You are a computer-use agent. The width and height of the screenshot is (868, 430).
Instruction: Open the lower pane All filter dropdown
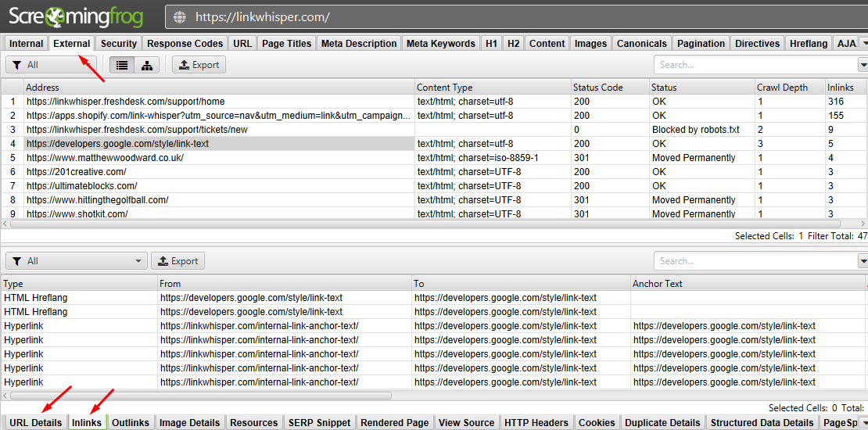tap(77, 260)
